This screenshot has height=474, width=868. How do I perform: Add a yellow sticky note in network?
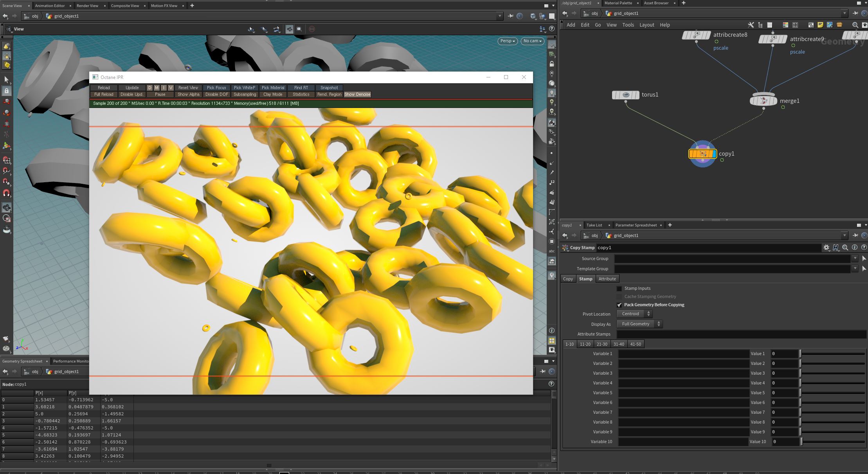point(820,25)
